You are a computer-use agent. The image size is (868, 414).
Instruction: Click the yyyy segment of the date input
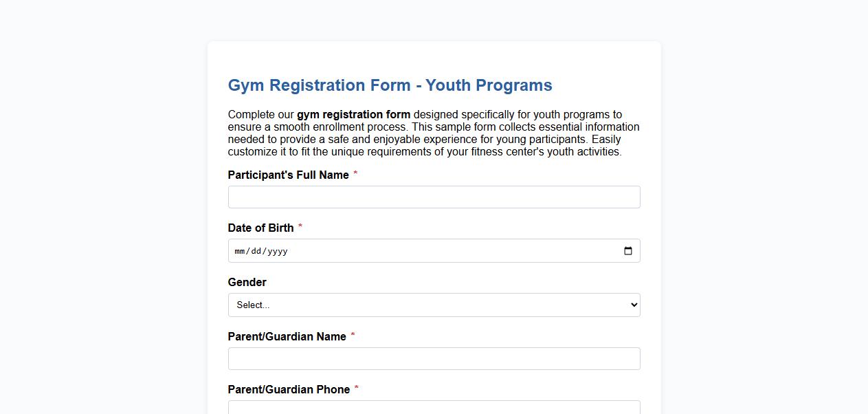278,251
